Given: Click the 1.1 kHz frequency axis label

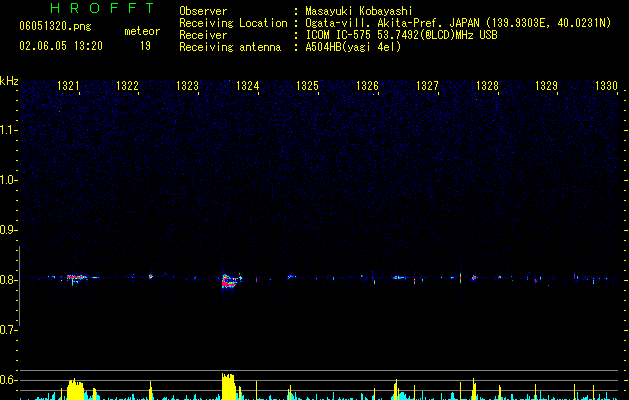Looking at the screenshot, I should [x=8, y=130].
